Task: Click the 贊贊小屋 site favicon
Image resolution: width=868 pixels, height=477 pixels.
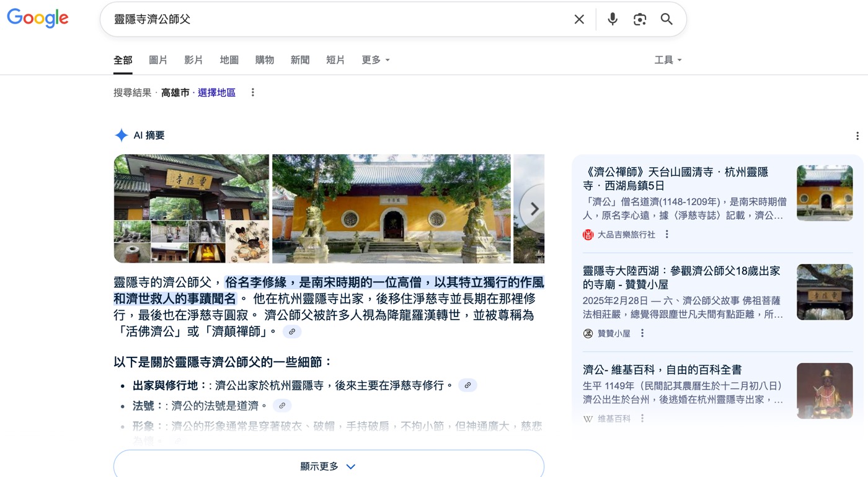Action: click(588, 333)
